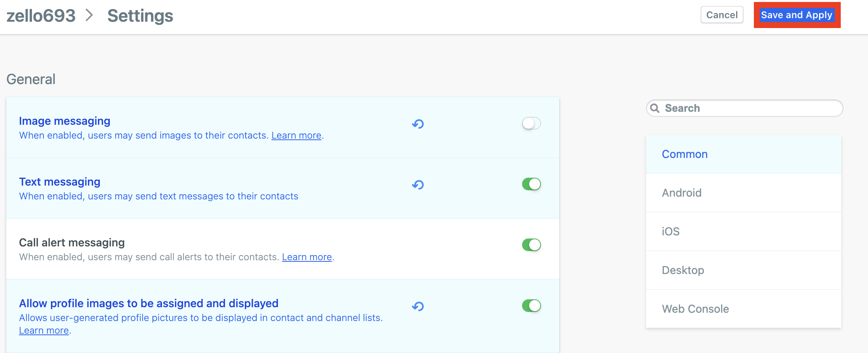This screenshot has height=353, width=868.
Task: Go back to zello693 breadcrumb
Action: [x=41, y=16]
